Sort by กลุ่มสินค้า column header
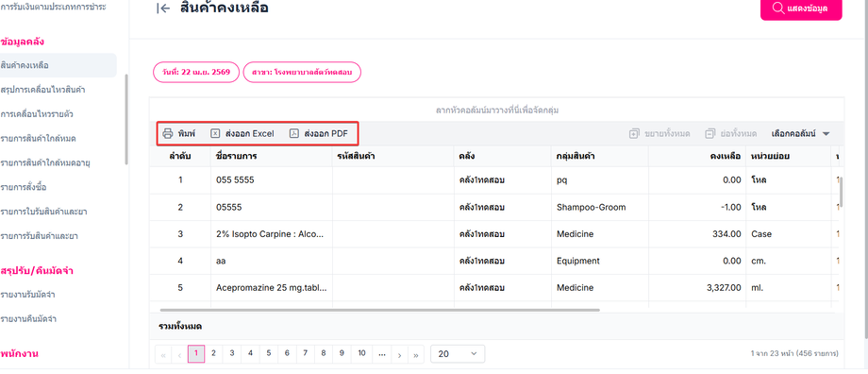The image size is (868, 374). [x=599, y=157]
